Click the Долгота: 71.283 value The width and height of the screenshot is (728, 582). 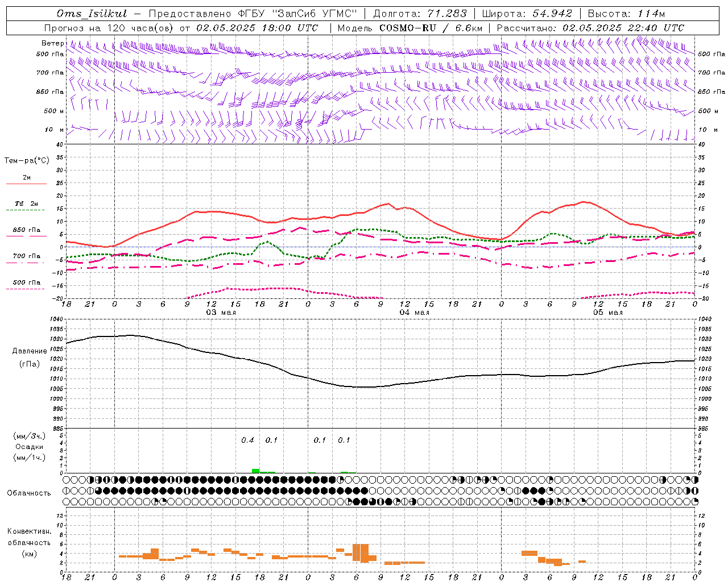tap(420, 14)
